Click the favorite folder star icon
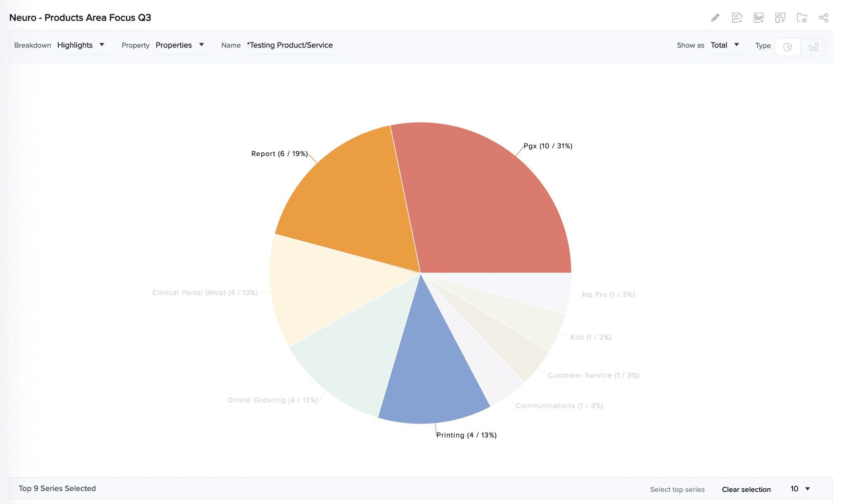Screen dimensions: 841x504 click(802, 18)
